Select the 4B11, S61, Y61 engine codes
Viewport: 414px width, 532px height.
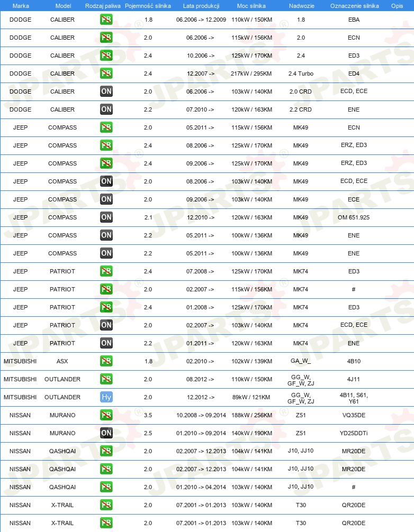pyautogui.click(x=354, y=398)
